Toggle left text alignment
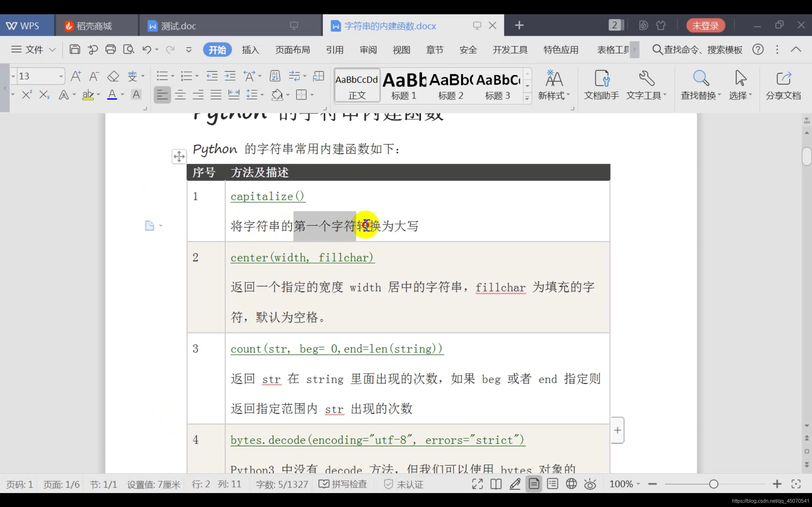Image resolution: width=812 pixels, height=507 pixels. point(162,95)
